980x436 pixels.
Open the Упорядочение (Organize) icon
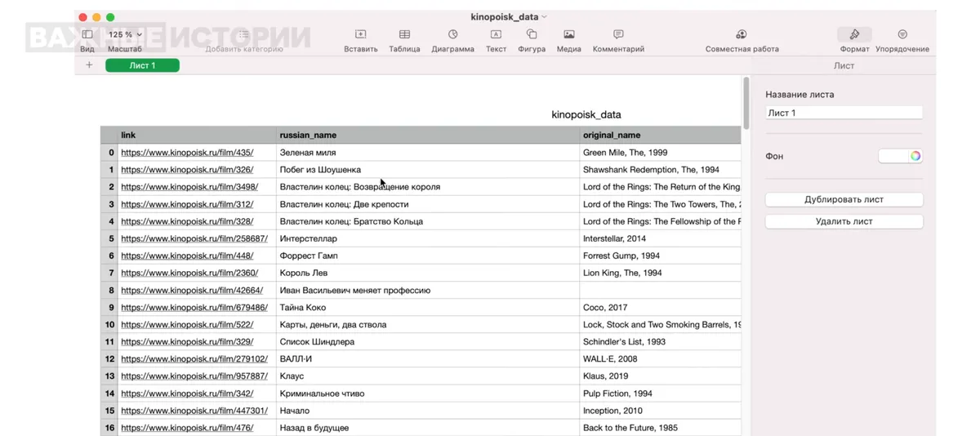pyautogui.click(x=902, y=34)
